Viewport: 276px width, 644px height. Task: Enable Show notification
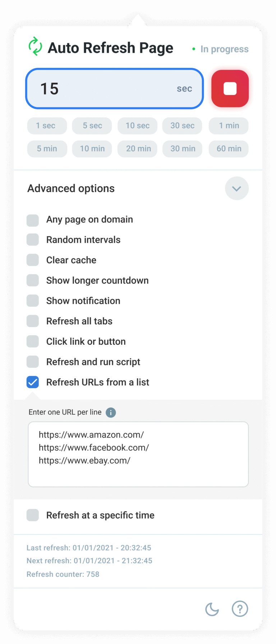(x=33, y=301)
